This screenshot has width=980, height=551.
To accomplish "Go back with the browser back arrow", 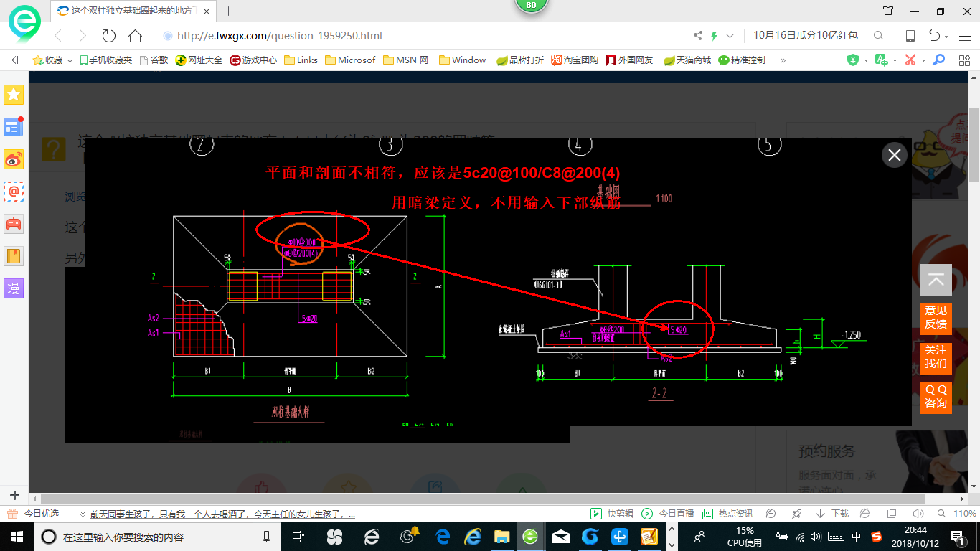I will (x=58, y=36).
